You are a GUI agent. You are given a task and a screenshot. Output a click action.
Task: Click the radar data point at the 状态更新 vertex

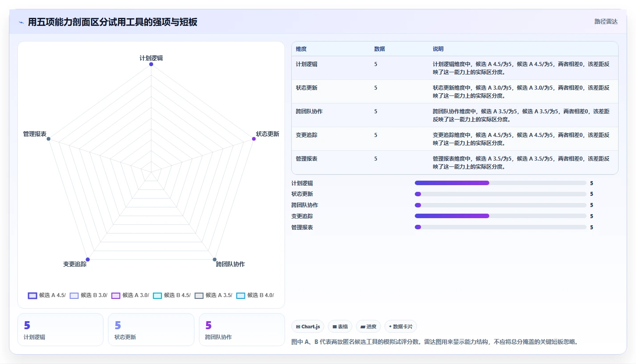[x=254, y=139]
